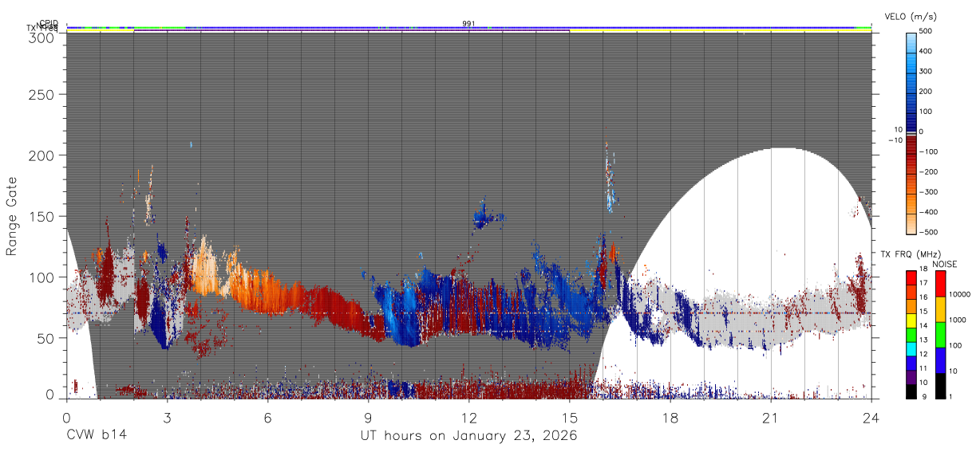The image size is (980, 452).
Task: Select red 17–18 MHz swatch in TX FRQ legend
Action: 911,278
